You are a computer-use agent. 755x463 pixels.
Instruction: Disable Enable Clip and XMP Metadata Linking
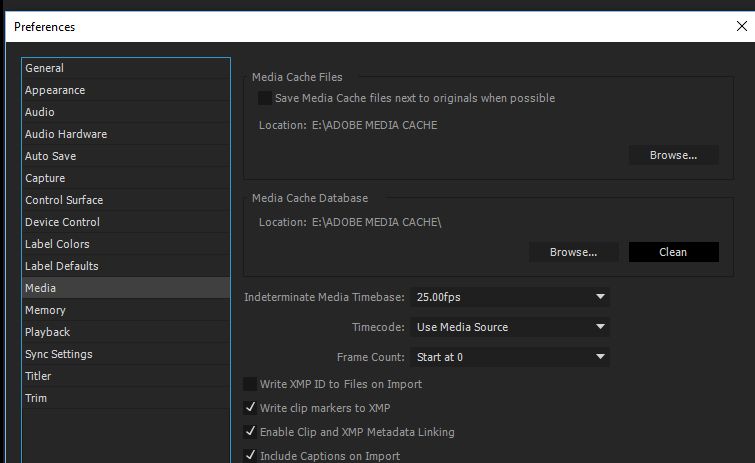click(x=251, y=432)
